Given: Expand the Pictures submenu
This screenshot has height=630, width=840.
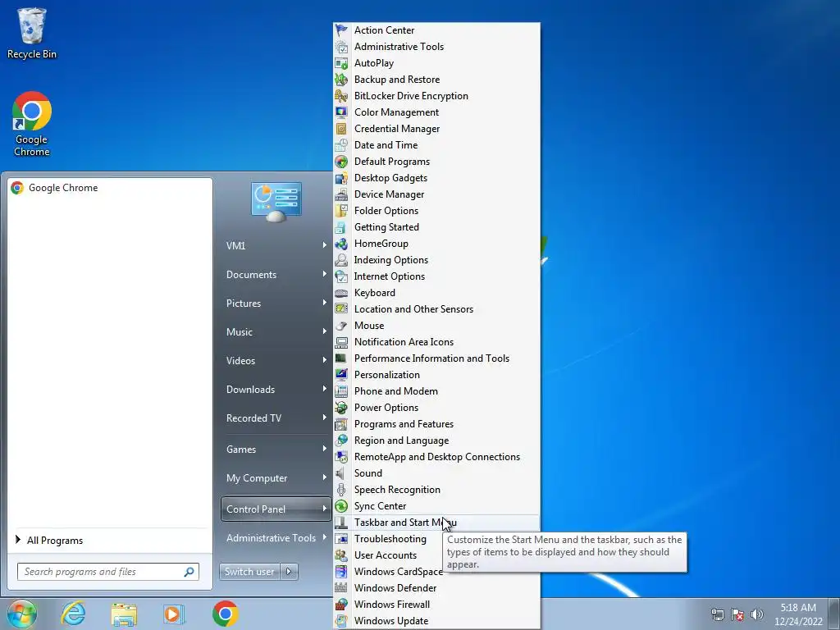Looking at the screenshot, I should coord(325,304).
